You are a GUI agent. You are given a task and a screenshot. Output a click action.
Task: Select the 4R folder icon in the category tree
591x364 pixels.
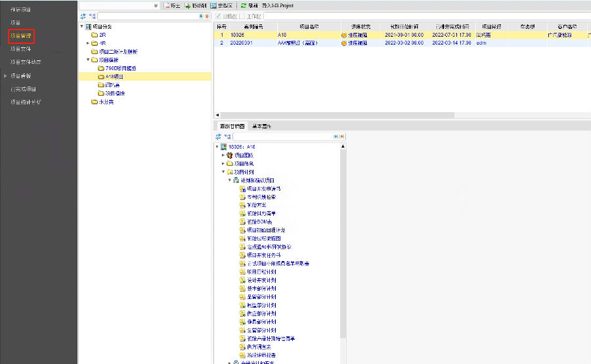click(95, 43)
